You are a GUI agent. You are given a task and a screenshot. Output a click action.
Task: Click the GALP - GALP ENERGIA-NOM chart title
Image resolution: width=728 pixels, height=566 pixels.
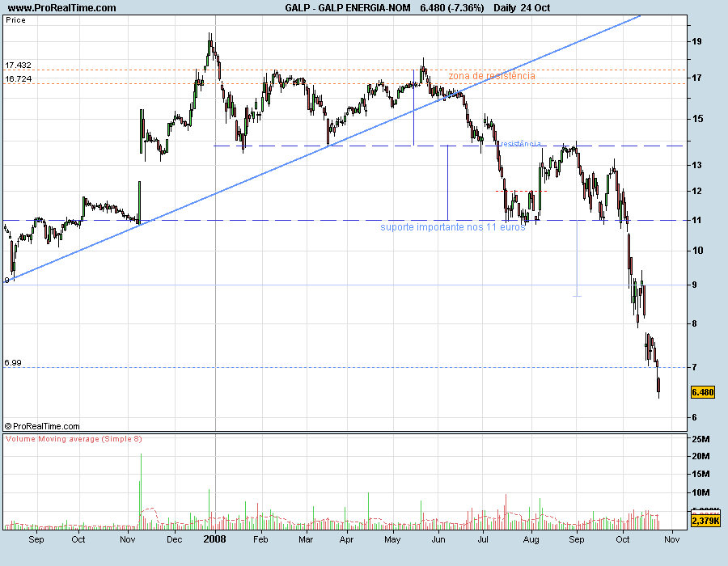348,8
